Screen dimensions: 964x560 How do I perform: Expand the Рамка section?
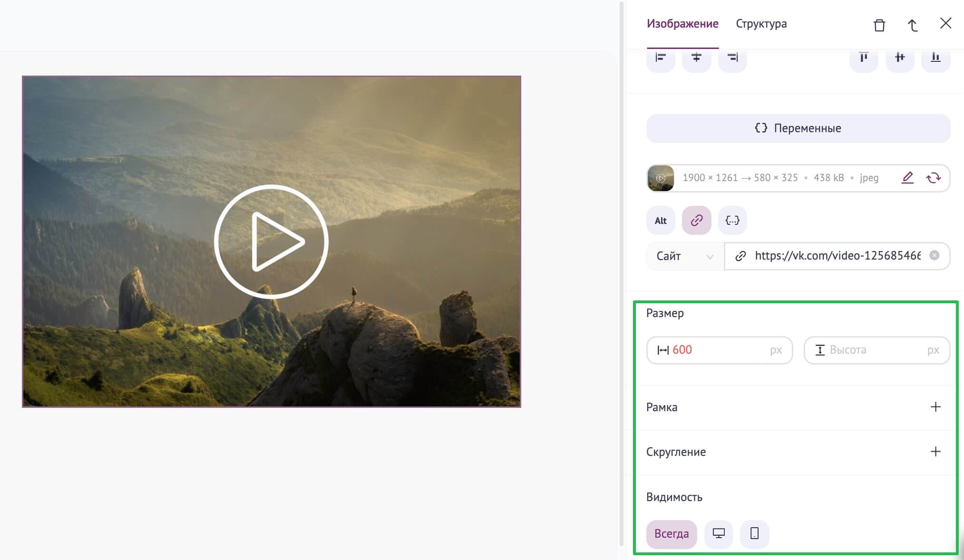[x=935, y=406]
